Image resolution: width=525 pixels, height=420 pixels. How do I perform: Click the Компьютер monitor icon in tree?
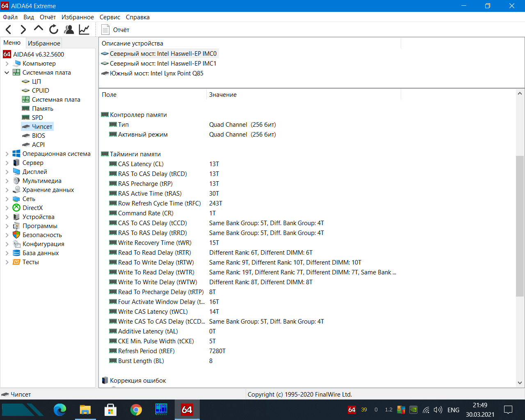16,64
